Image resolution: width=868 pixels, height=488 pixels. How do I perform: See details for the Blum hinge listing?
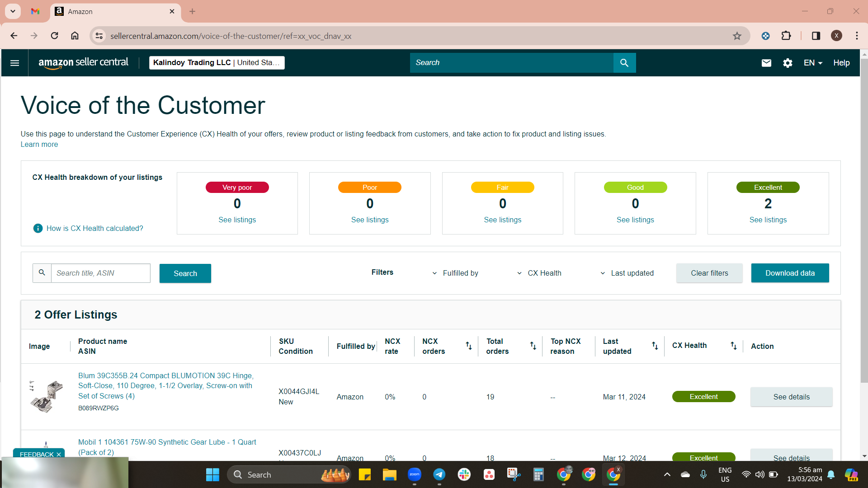point(791,397)
